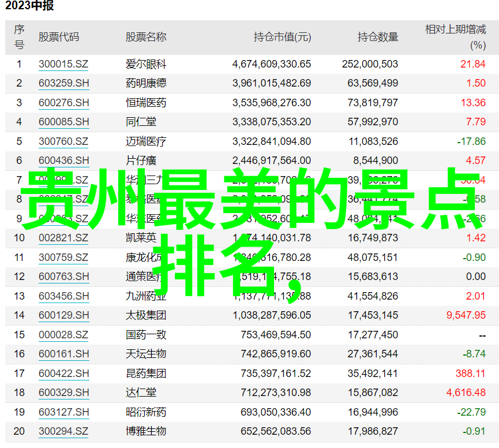Screen dimensions: 499x448
Task: Select stock name 凯莱英
Action: [x=141, y=238]
